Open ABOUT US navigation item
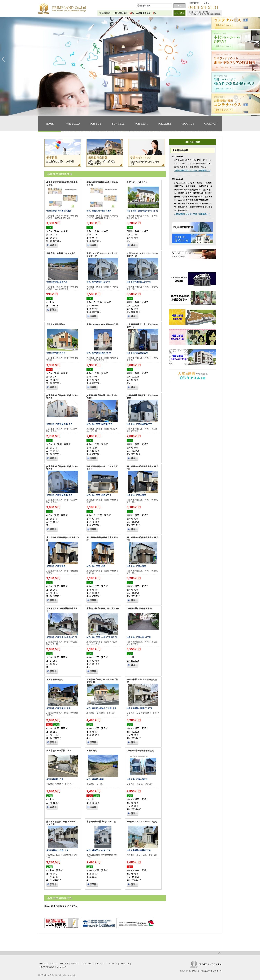 tap(187, 124)
